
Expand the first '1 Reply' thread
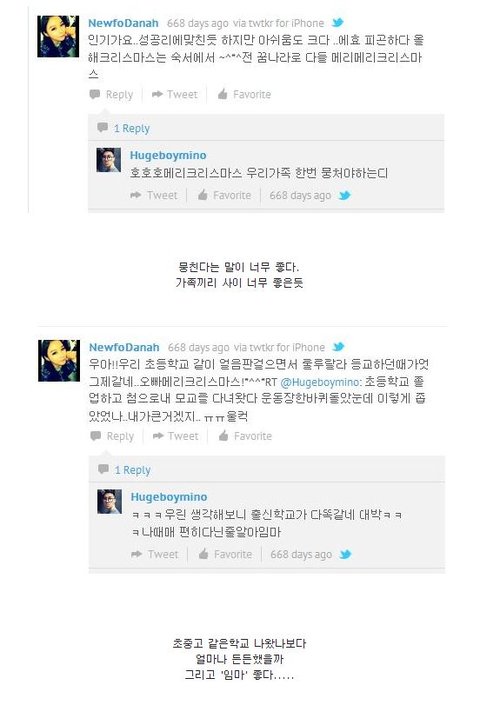(x=123, y=128)
